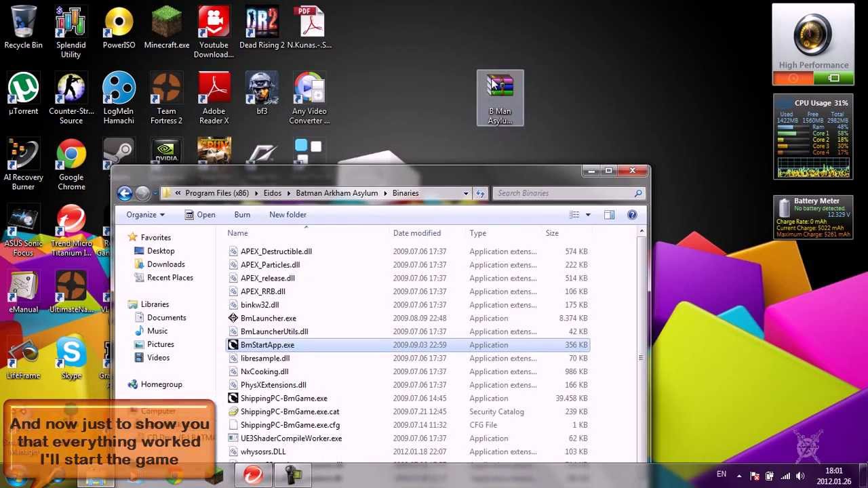The height and width of the screenshot is (488, 868).
Task: Expand the Eidos breadcrumb arrow
Action: pyautogui.click(x=288, y=193)
